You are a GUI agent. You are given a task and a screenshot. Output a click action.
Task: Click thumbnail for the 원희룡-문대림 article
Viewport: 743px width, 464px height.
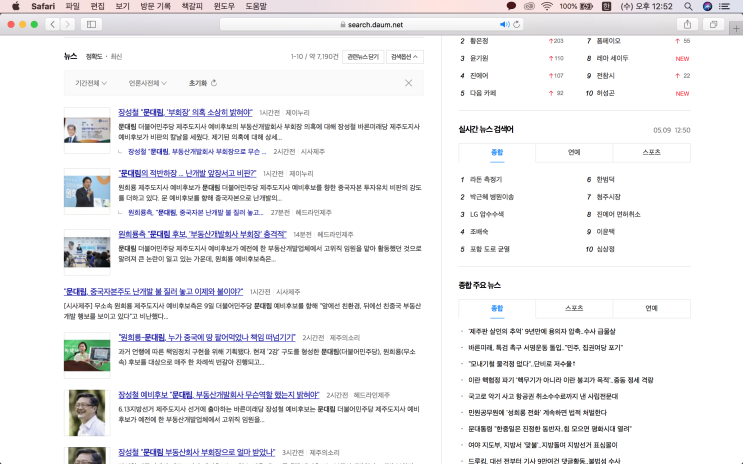tap(87, 355)
